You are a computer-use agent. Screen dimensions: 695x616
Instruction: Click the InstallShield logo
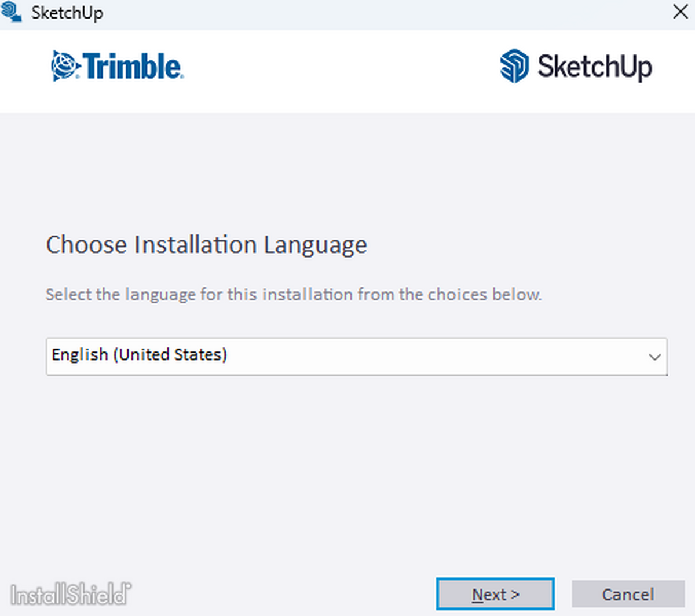coord(71,595)
